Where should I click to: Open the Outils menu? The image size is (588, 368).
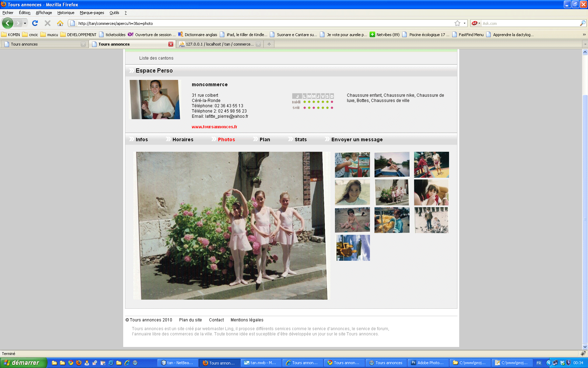pos(114,13)
